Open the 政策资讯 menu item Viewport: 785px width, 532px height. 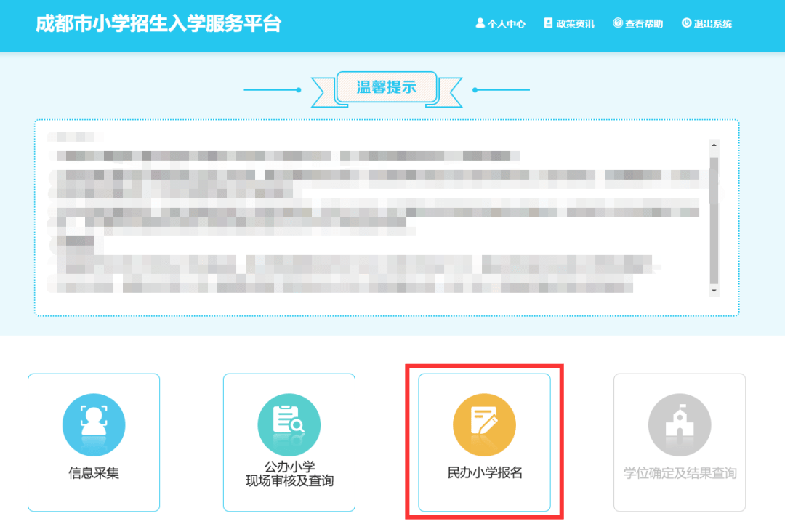(568, 23)
